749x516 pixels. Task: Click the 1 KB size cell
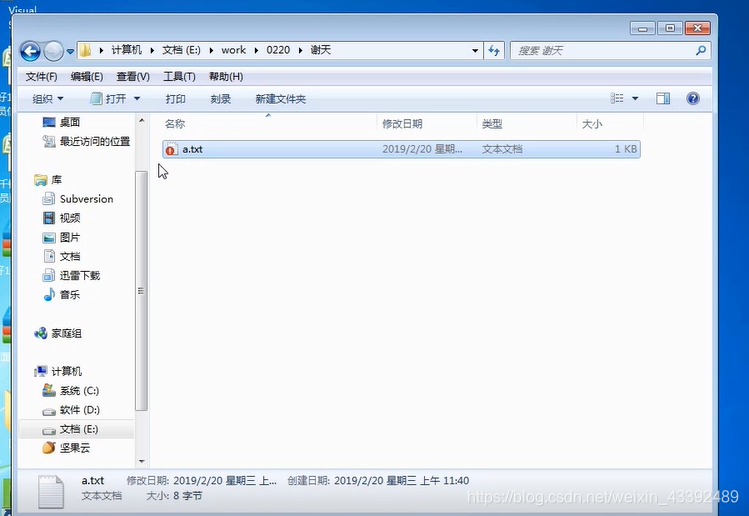click(625, 149)
